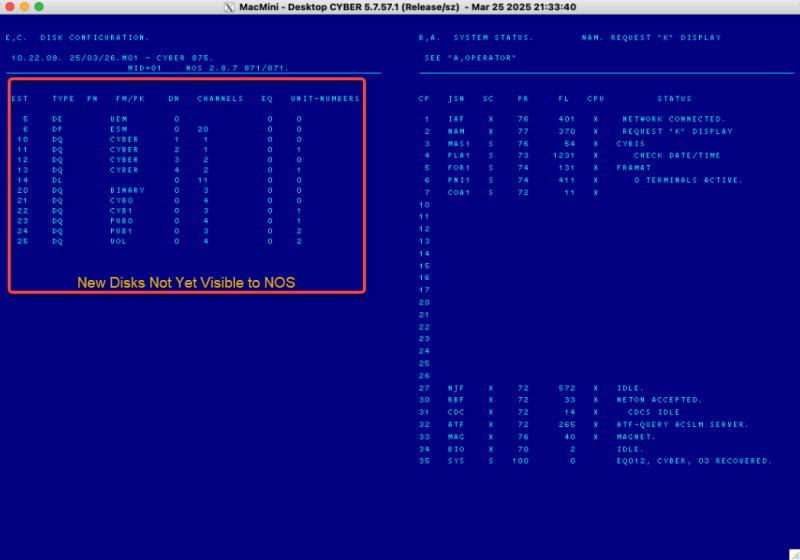
Task: Click the FOR1 job name
Action: click(459, 168)
